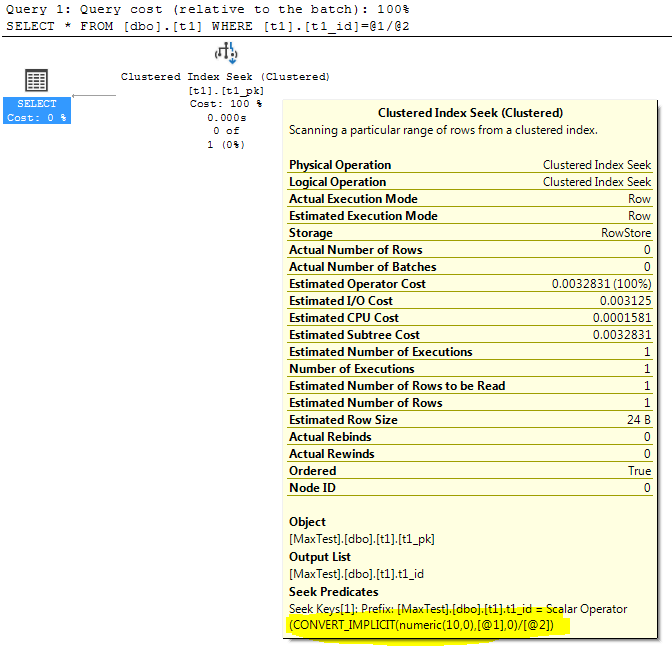Click the 'Clustered Index Seek (Clustered)' plan node label
Image resolution: width=672 pixels, height=651 pixels.
(x=225, y=77)
